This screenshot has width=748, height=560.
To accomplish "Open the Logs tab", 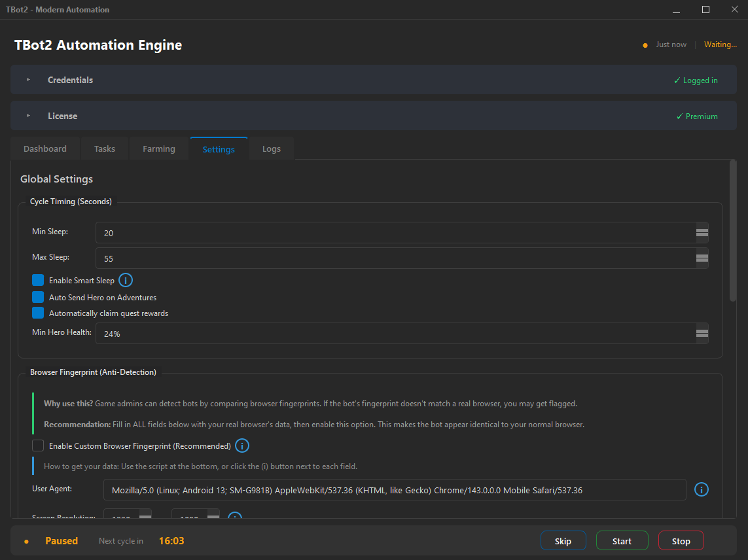I will pos(271,149).
